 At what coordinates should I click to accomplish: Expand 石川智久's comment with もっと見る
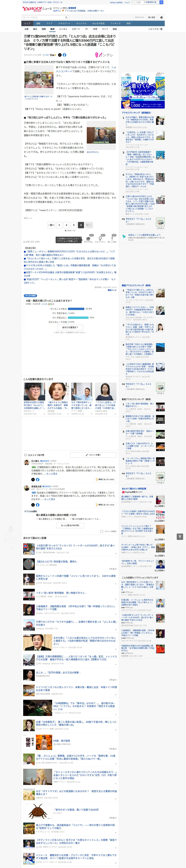(52, 474)
